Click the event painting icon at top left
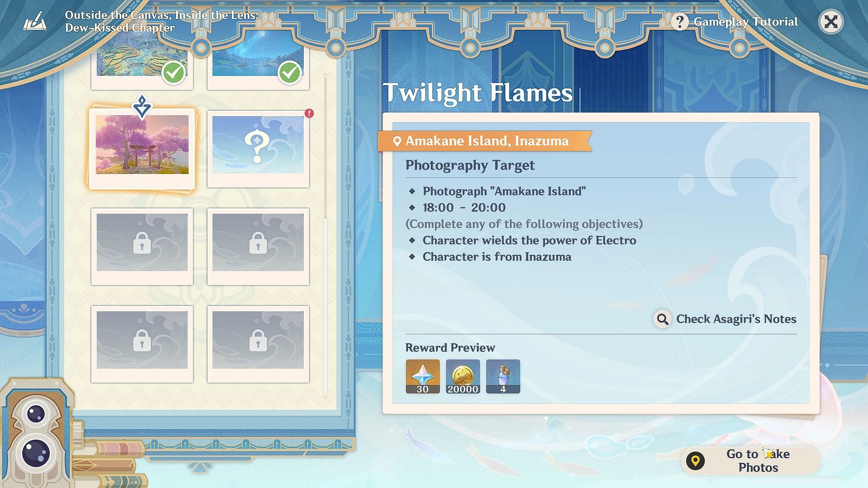868x488 pixels. pos(35,21)
